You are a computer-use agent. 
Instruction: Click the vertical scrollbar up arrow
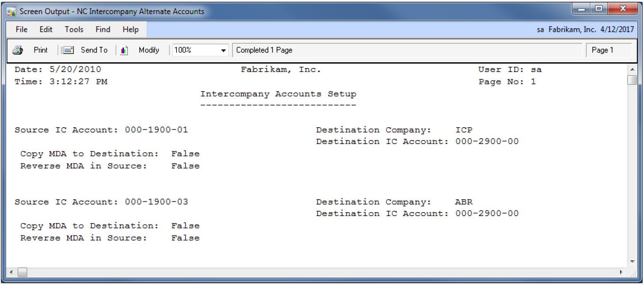(632, 70)
